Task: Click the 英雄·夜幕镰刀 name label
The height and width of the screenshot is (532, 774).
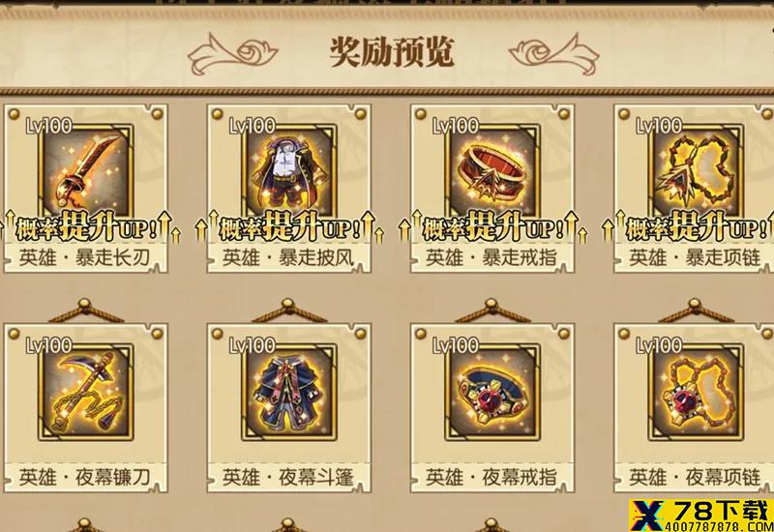Action: (84, 477)
